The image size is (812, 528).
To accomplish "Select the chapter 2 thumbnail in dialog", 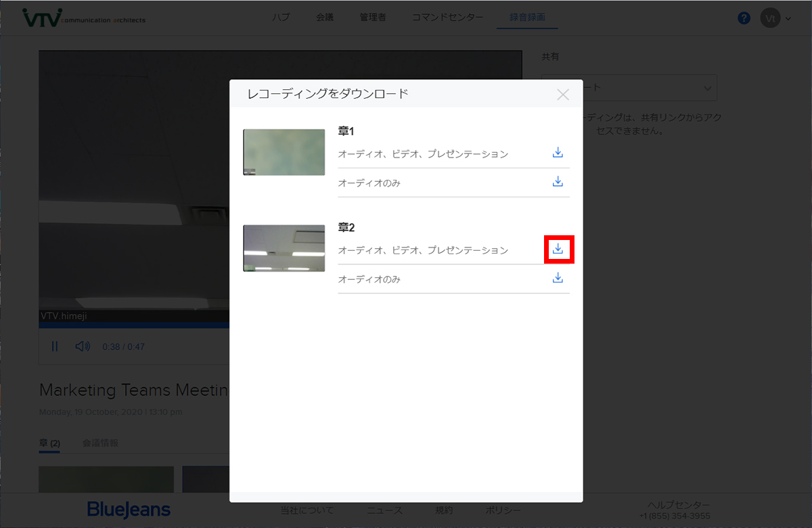I will coord(284,248).
